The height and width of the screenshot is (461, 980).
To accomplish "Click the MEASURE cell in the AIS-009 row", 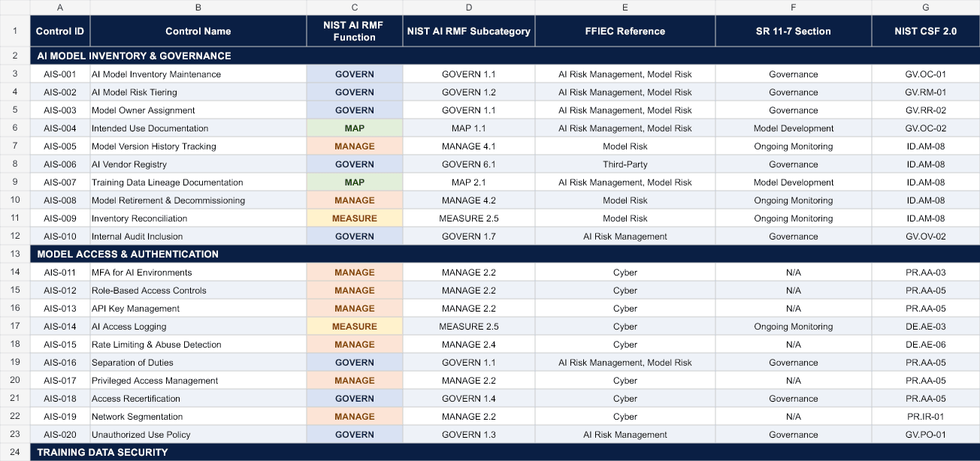I will coord(355,218).
